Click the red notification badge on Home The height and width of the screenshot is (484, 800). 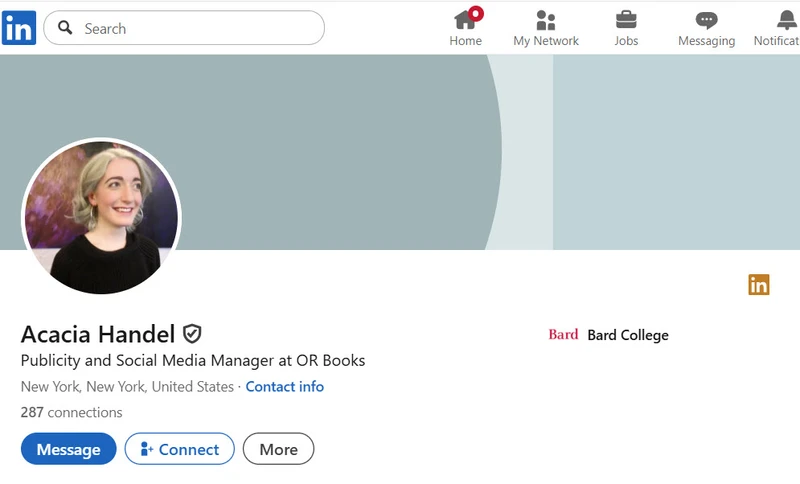click(x=476, y=13)
